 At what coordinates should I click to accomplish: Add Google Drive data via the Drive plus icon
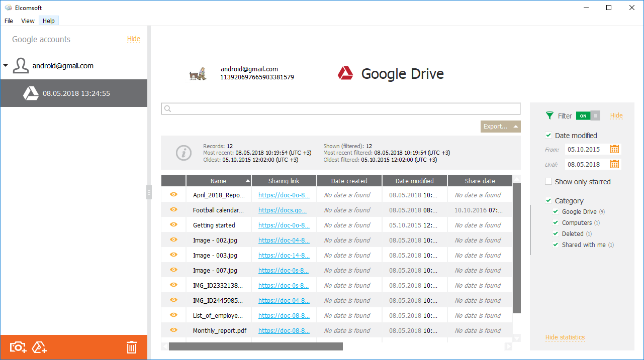tap(39, 347)
